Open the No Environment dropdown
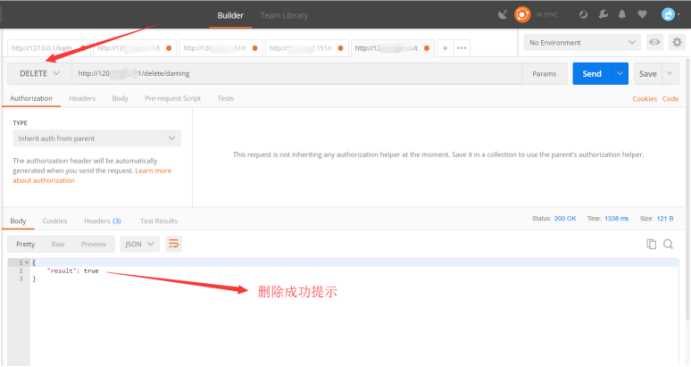The width and height of the screenshot is (691, 367). 582,43
